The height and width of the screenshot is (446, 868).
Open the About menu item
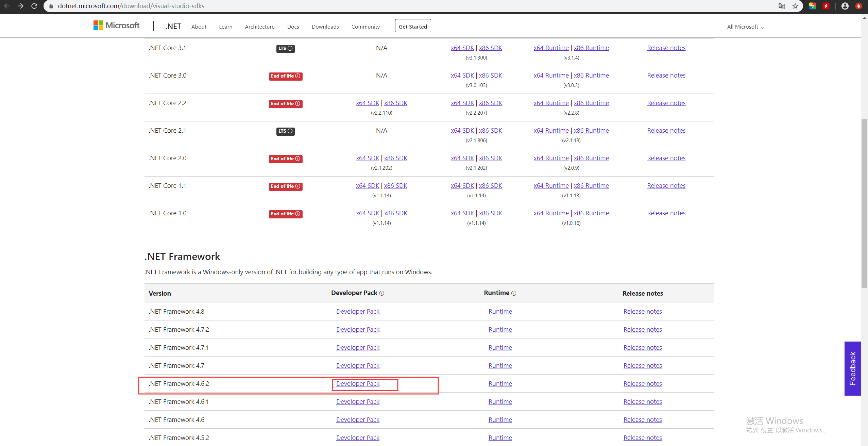[199, 27]
